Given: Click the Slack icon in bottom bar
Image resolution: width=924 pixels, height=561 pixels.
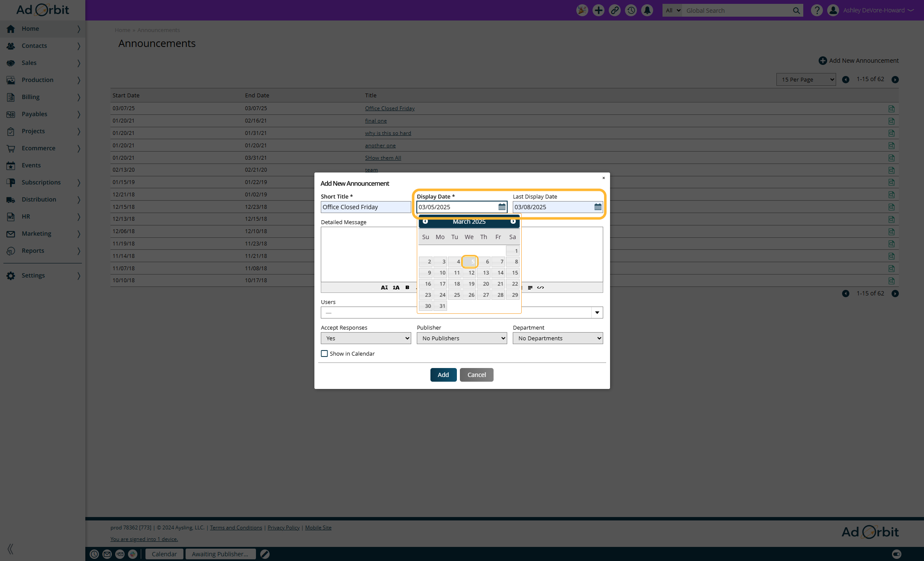Looking at the screenshot, I should coord(133,554).
